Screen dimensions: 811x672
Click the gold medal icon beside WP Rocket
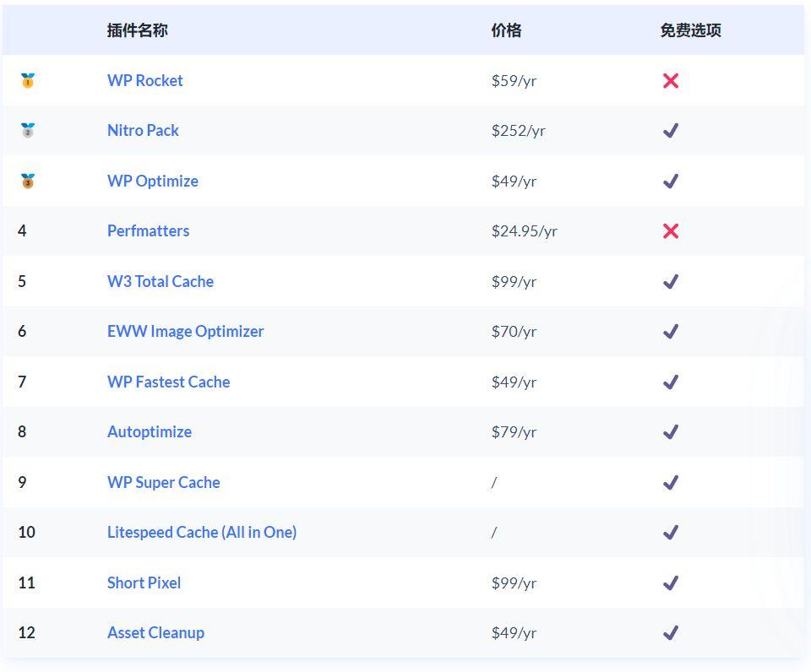(x=28, y=81)
